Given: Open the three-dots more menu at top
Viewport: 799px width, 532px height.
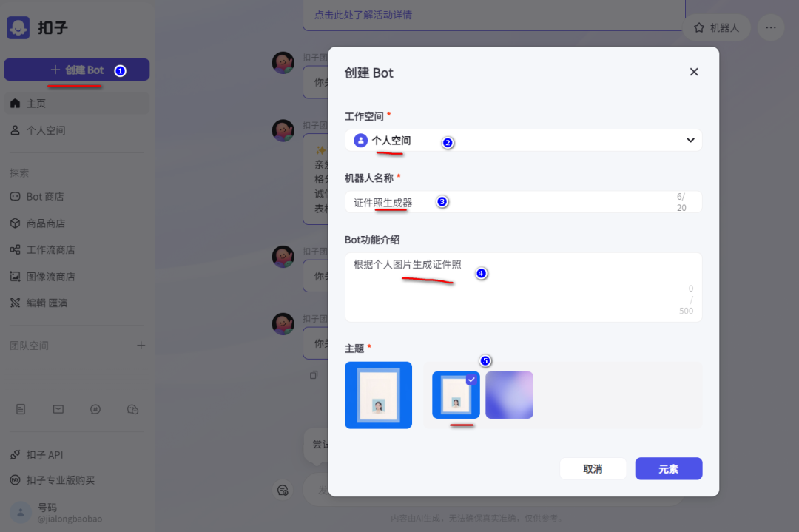Looking at the screenshot, I should tap(771, 27).
